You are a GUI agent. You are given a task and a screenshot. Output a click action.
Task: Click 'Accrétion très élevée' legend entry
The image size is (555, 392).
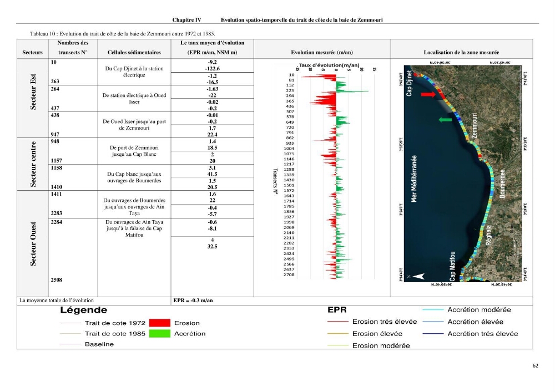point(483,334)
